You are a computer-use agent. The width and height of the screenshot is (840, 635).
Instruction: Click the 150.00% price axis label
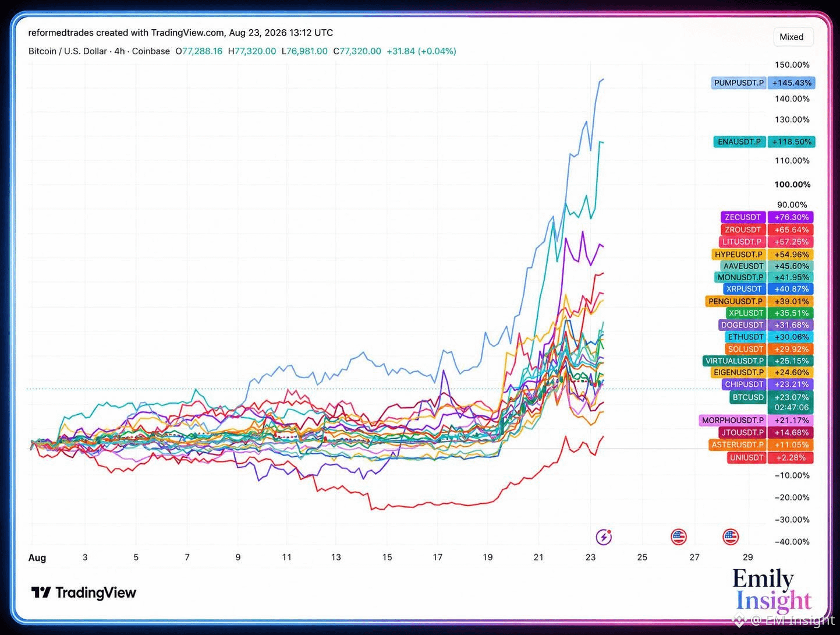coord(792,65)
